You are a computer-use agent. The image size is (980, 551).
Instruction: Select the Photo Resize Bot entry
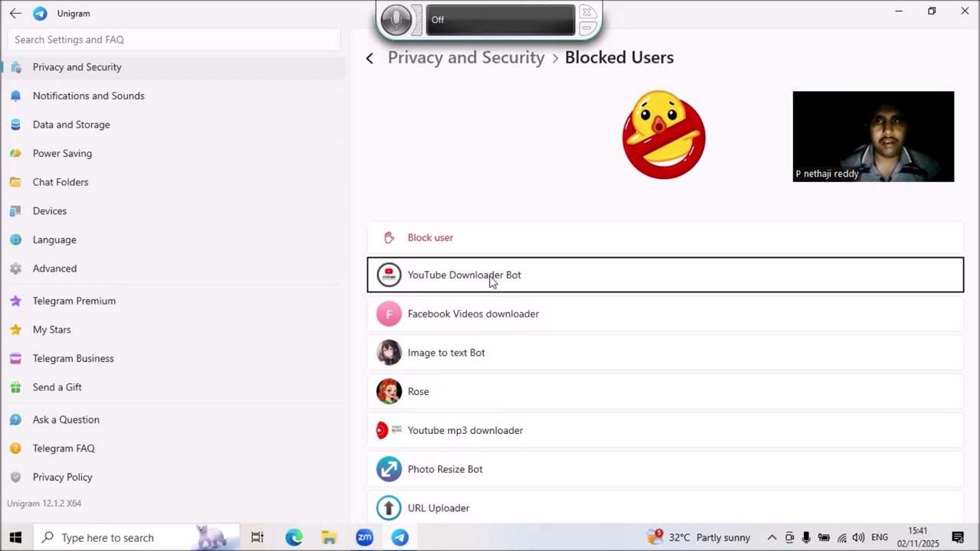665,469
